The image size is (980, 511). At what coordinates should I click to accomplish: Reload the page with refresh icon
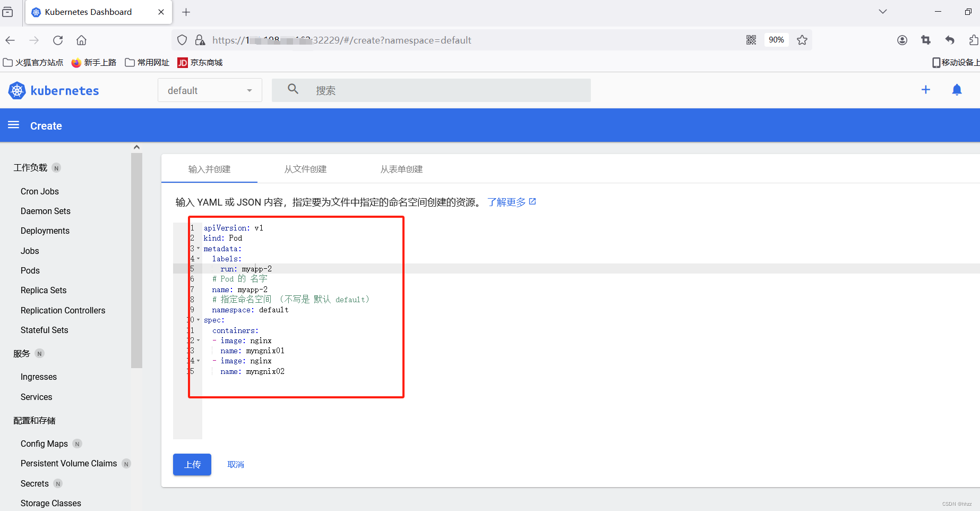(x=58, y=40)
